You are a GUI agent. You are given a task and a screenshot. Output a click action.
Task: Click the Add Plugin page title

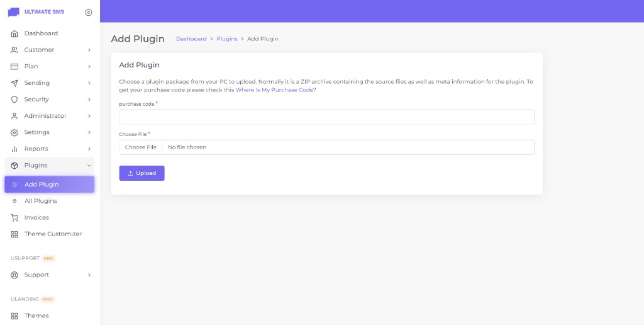tap(138, 38)
